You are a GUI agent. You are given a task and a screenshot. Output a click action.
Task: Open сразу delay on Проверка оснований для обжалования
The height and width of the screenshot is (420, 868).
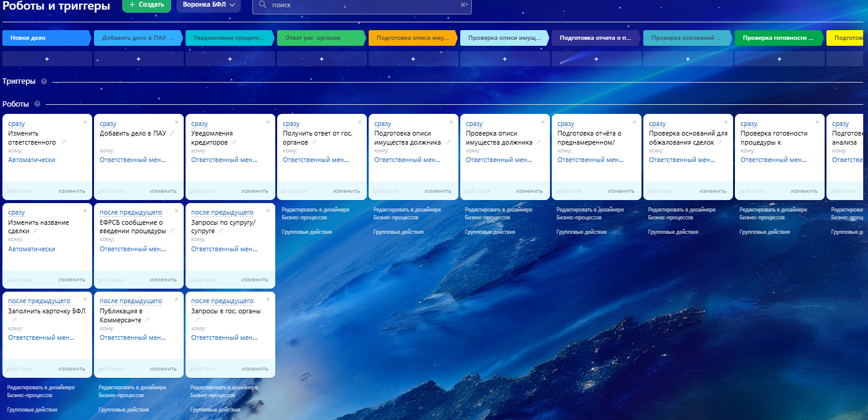[658, 124]
